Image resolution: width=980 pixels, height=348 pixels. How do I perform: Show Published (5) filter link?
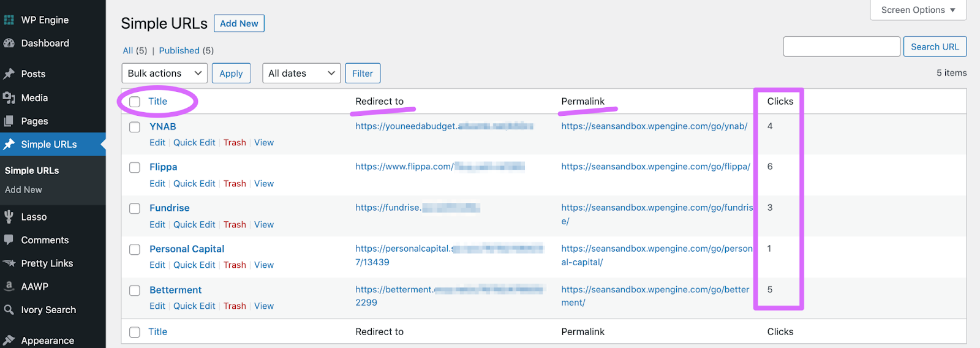[186, 50]
